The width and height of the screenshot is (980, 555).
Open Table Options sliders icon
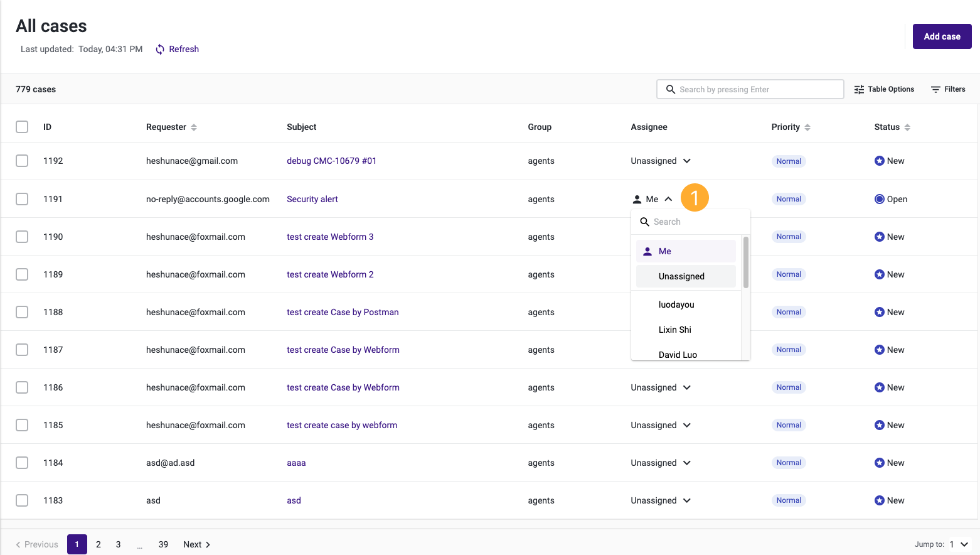[859, 89]
